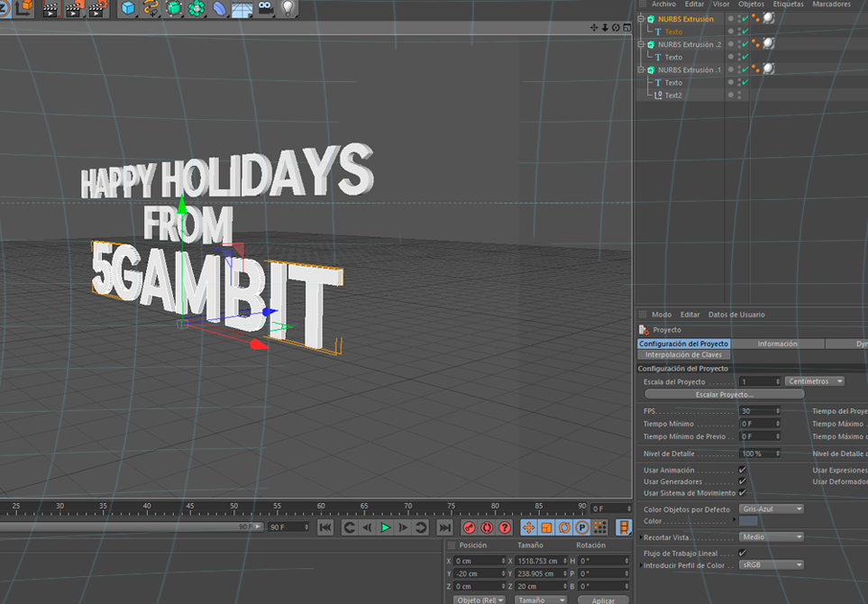868x604 pixels.
Task: Disable the Usar Generadores checkbox
Action: 742,481
